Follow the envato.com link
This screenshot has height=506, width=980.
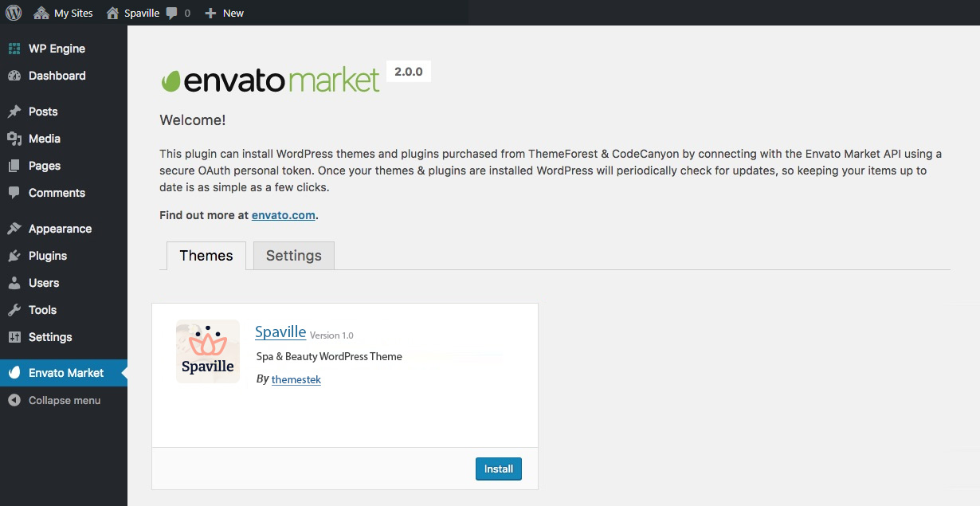click(284, 215)
